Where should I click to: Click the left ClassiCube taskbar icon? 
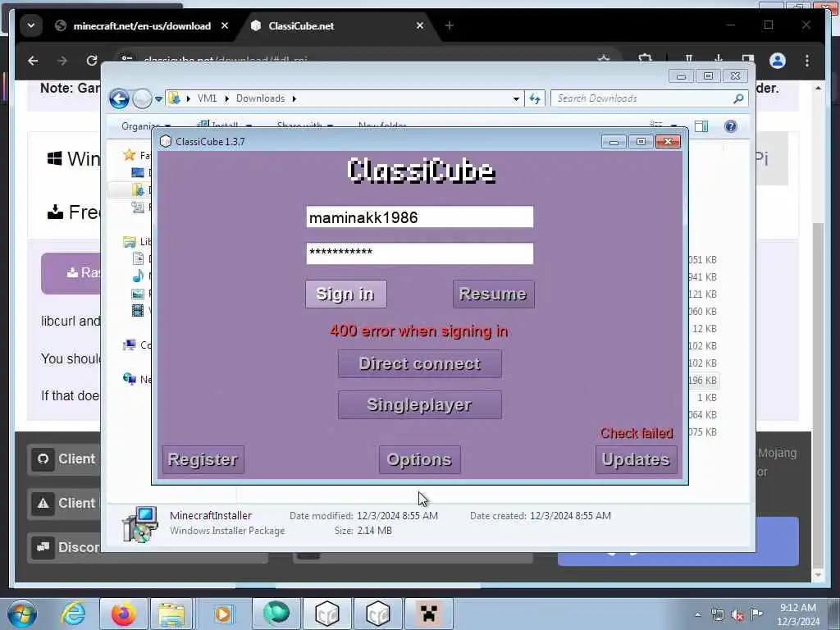(327, 614)
